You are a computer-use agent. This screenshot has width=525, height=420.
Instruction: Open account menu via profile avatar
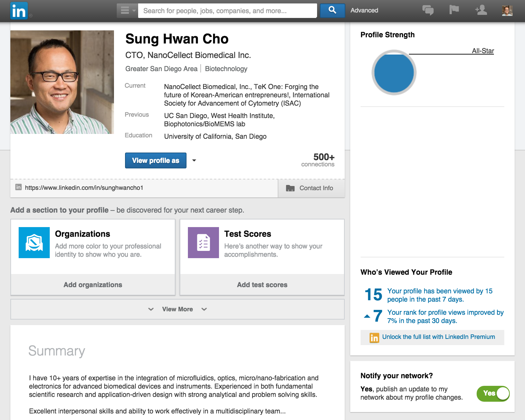point(507,11)
